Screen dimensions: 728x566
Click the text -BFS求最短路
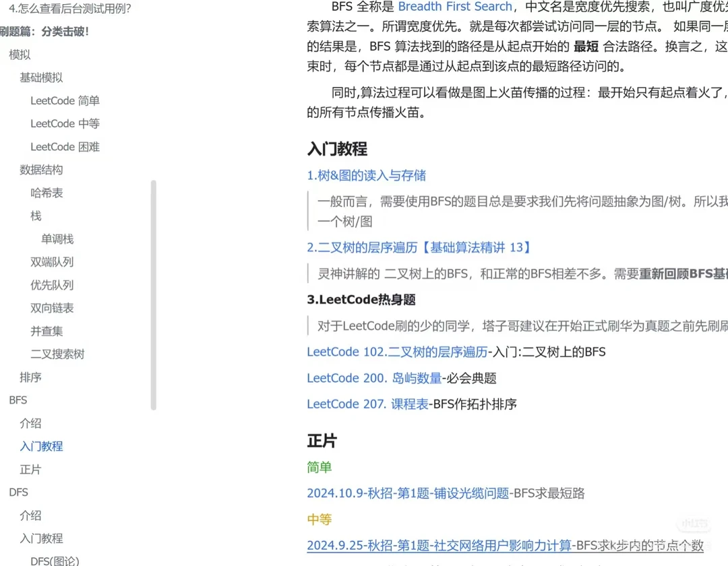pos(547,493)
